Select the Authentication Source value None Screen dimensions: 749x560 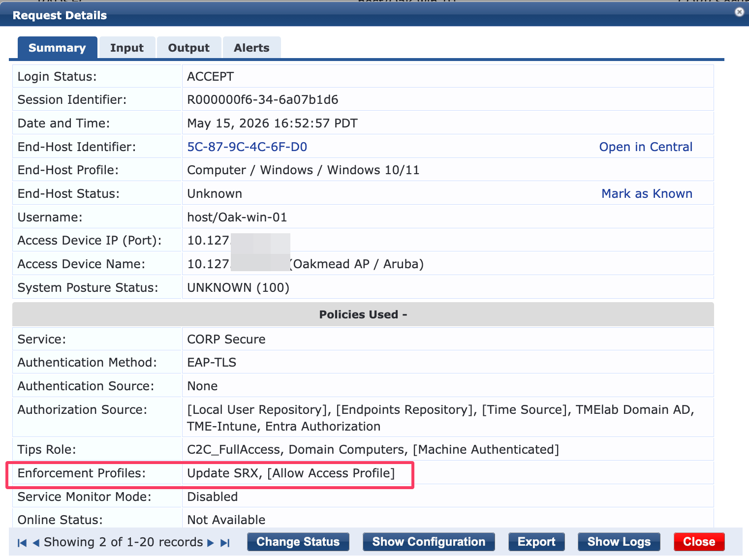coord(202,386)
